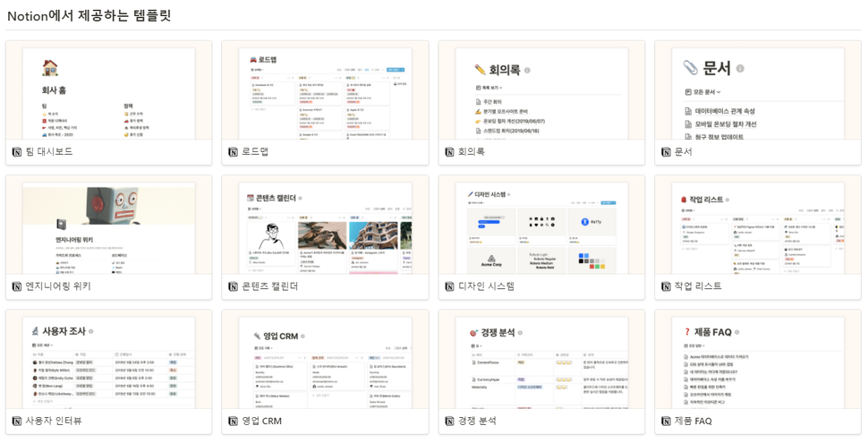
Task: Click the red question mark icon by 제품 FAQ
Action: (687, 332)
